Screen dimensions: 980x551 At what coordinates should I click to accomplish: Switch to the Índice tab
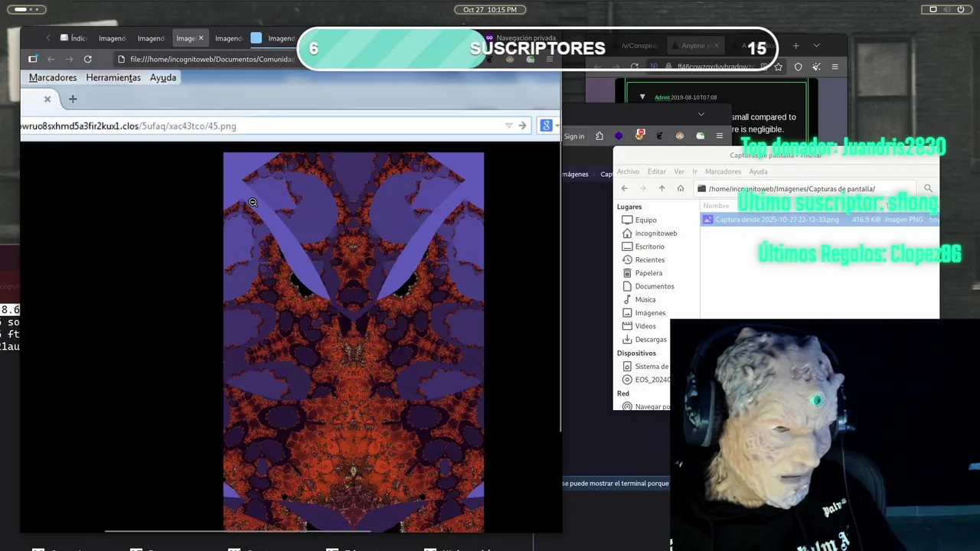coord(74,38)
